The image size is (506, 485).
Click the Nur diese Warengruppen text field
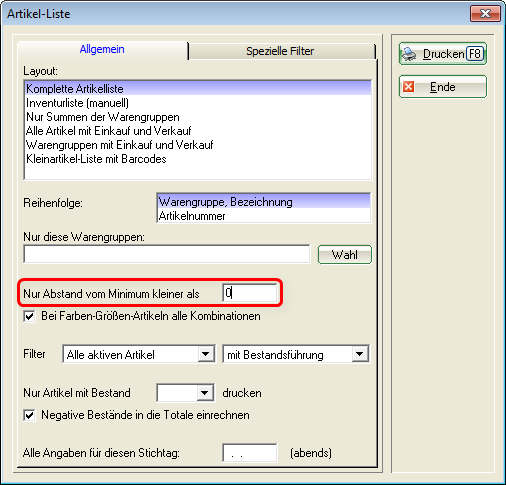(x=167, y=254)
